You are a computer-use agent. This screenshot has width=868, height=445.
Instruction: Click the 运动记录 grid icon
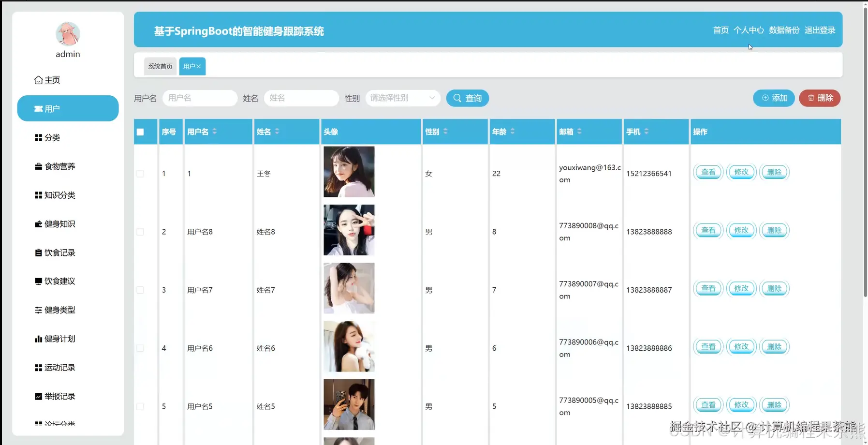pyautogui.click(x=39, y=368)
